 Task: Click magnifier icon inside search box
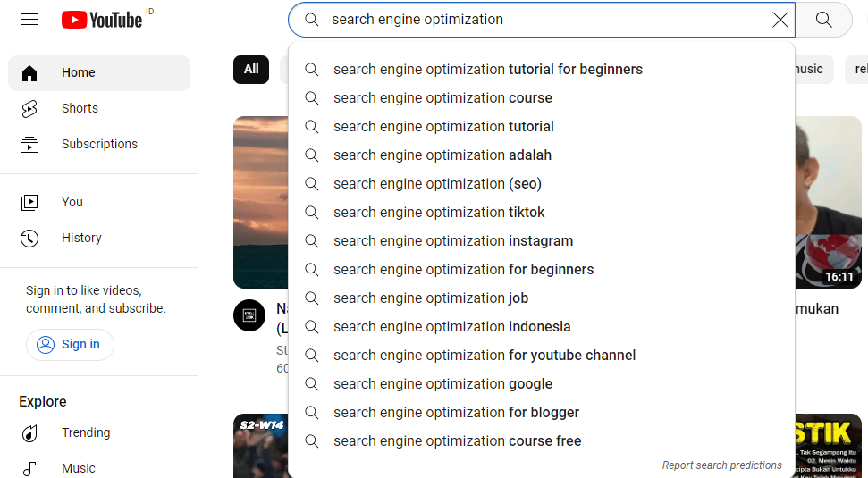pyautogui.click(x=312, y=20)
